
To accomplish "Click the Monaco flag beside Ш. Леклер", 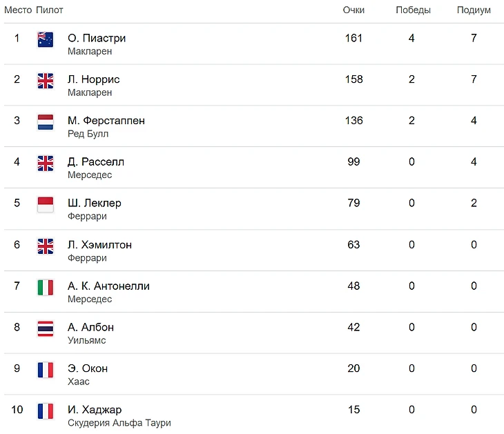I will tap(46, 205).
